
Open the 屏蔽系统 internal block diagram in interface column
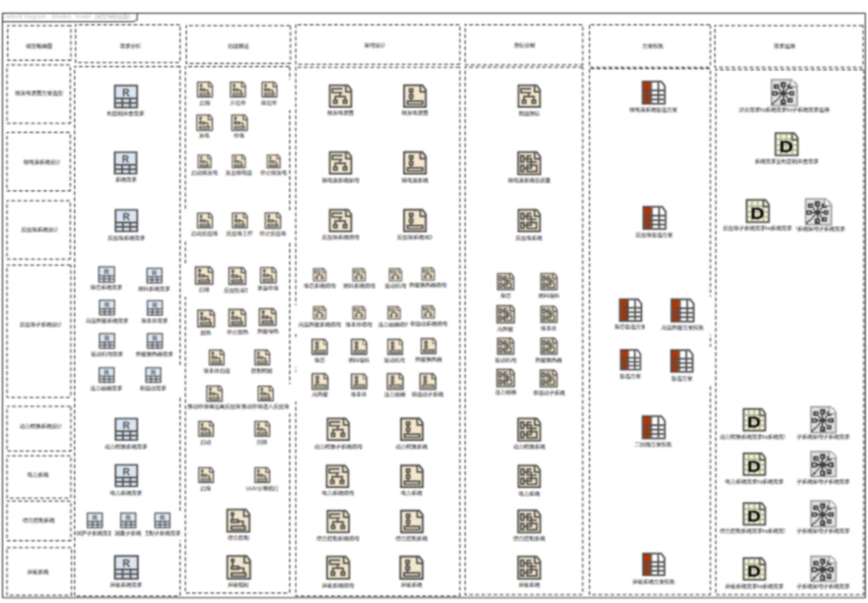click(529, 567)
